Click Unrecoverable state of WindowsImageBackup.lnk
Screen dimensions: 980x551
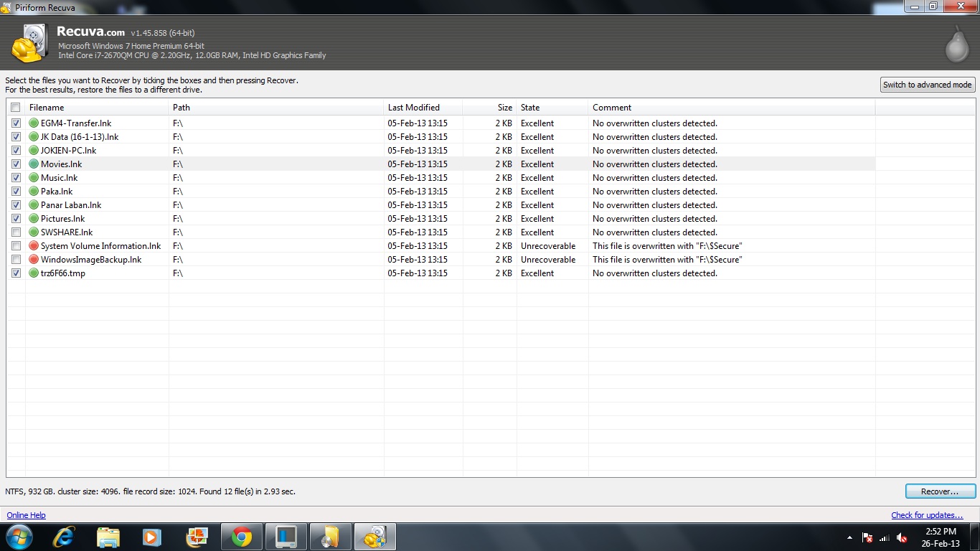[x=548, y=260]
